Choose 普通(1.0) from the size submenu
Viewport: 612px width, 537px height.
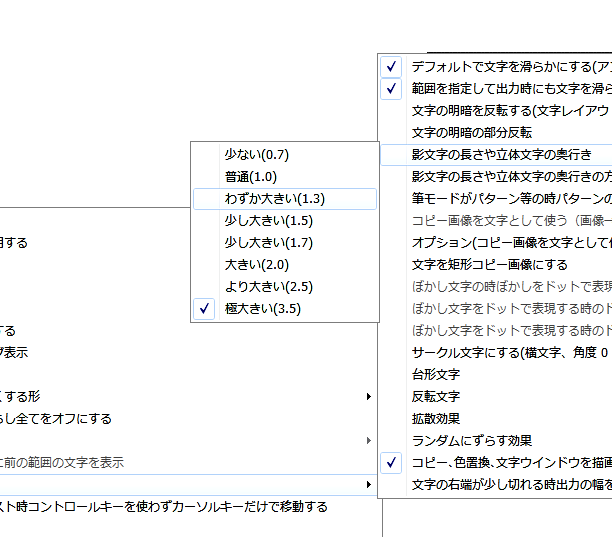pos(250,177)
